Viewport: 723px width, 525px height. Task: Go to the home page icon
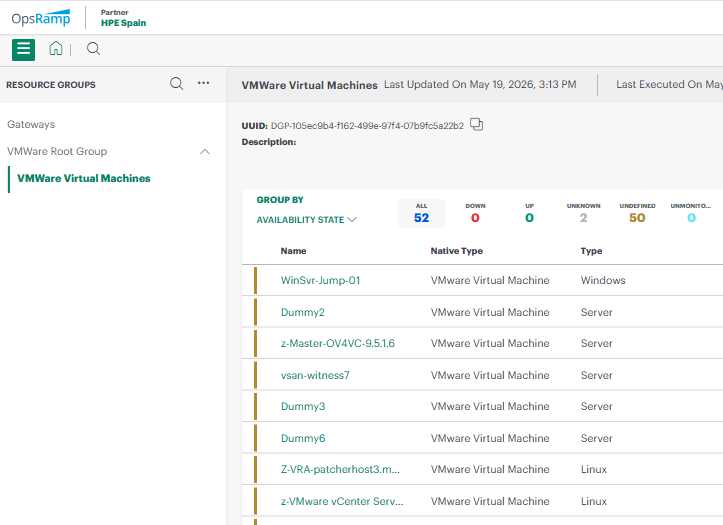(x=56, y=48)
